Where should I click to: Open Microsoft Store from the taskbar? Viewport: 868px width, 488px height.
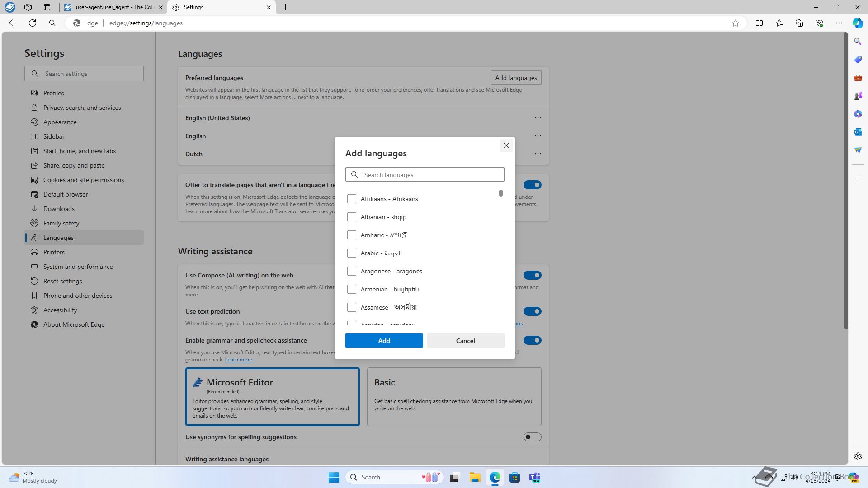tap(514, 477)
